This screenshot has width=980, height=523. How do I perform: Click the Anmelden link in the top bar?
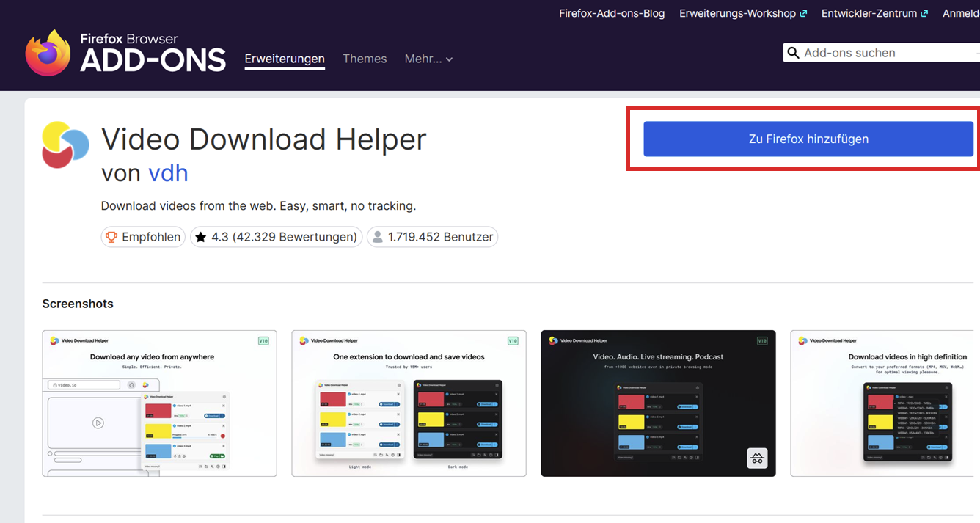(x=961, y=13)
